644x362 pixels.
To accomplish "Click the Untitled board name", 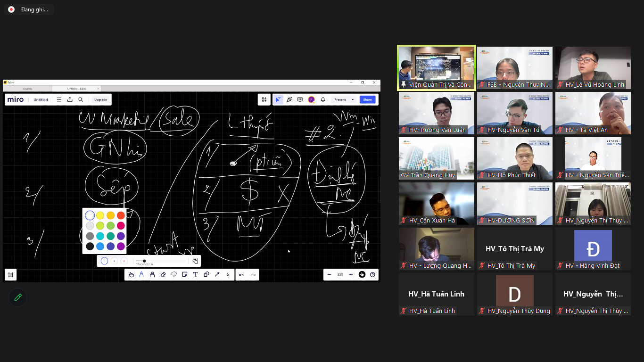I will (x=41, y=99).
